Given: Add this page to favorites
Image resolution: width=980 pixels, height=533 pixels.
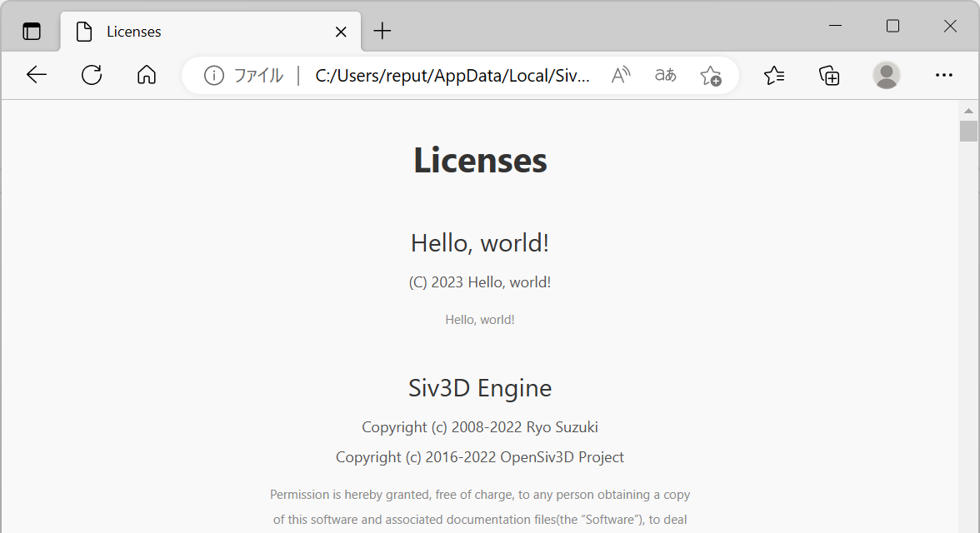Looking at the screenshot, I should tap(711, 76).
